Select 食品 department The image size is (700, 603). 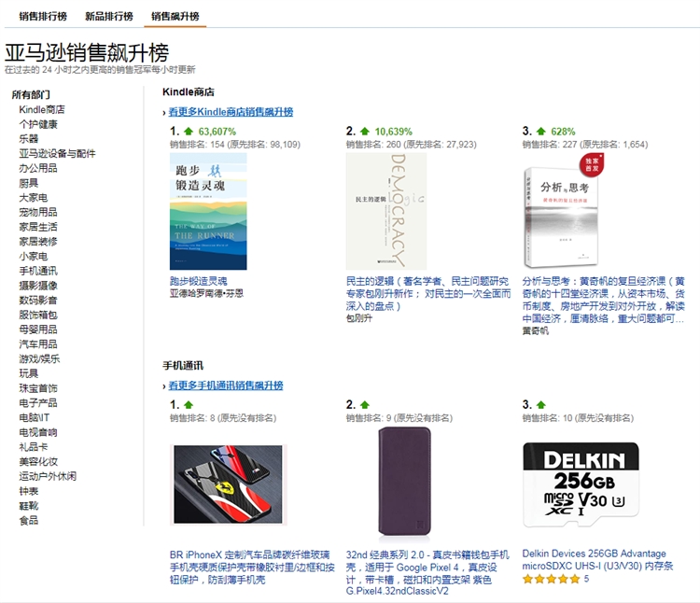point(29,521)
